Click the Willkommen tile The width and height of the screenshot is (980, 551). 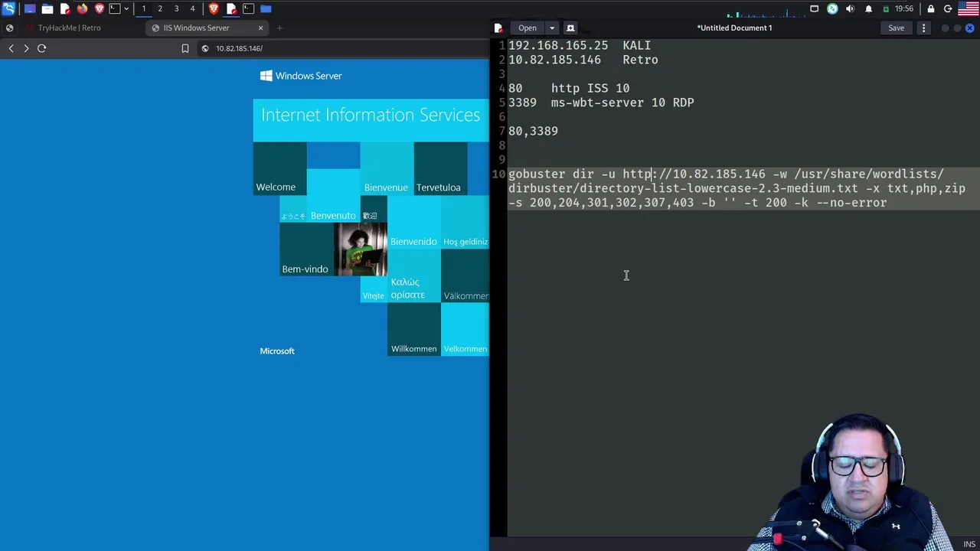pos(413,329)
